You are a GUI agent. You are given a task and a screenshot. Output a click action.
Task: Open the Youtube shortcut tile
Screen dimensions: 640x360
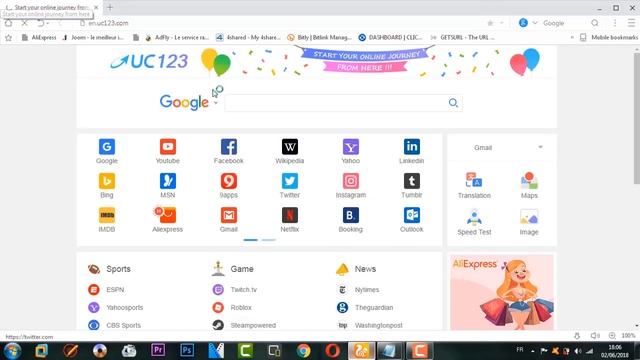(x=168, y=151)
